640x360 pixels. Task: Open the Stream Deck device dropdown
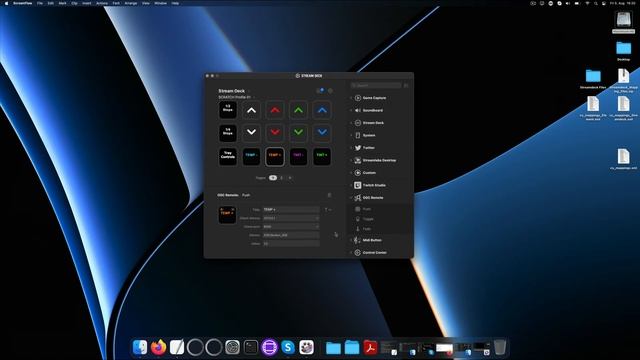tap(233, 91)
